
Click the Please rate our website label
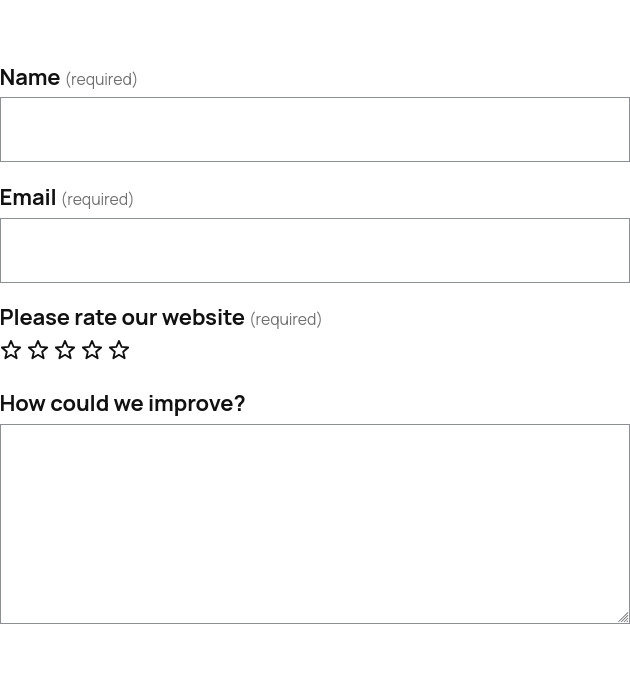point(122,317)
